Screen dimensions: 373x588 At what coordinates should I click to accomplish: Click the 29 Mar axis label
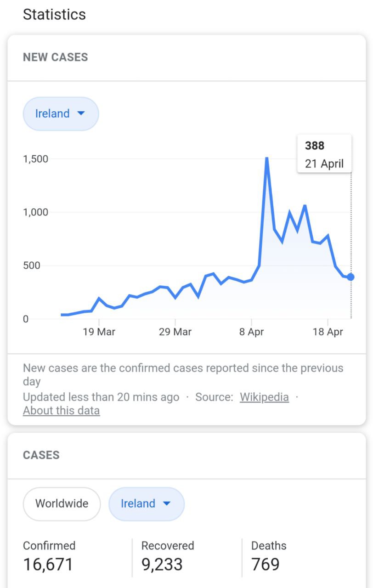coord(175,332)
